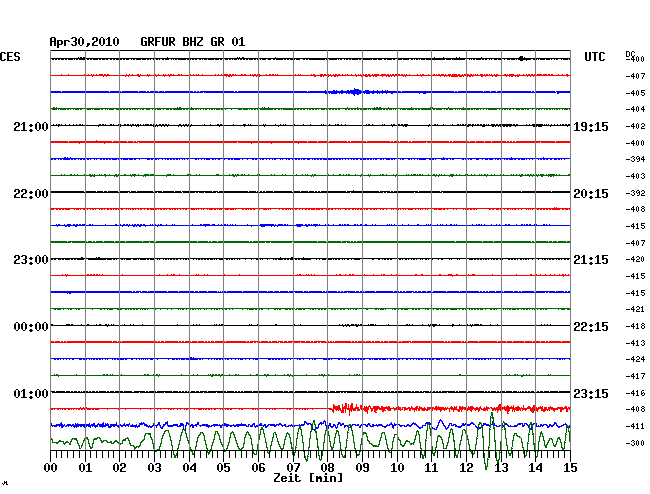Click minute-axis tick label 13
Viewport: 650px width, 494px height.
pos(501,467)
